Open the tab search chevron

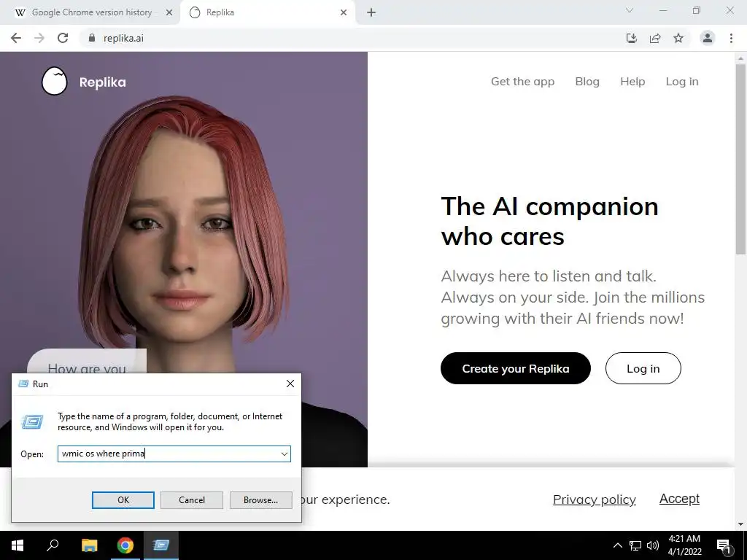(630, 10)
